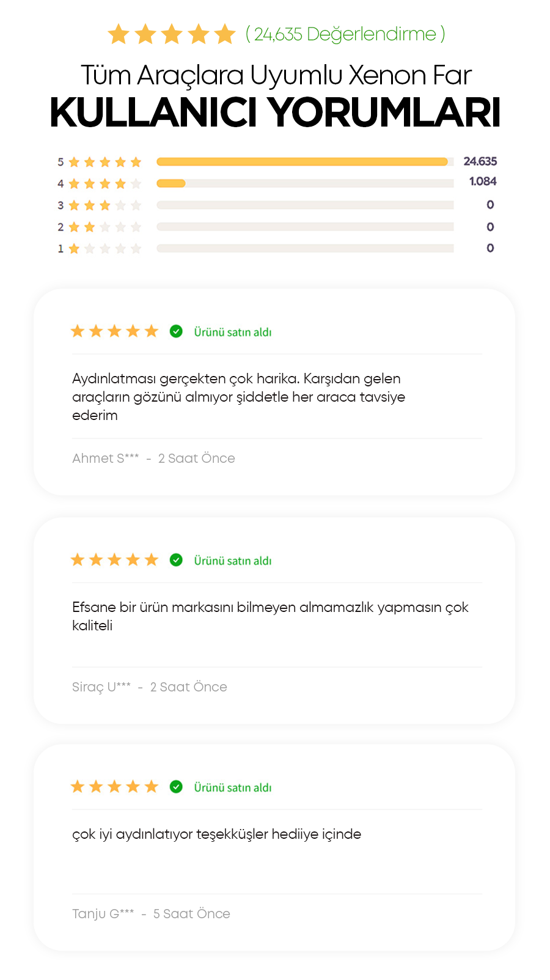Viewport: 550px width, 980px height.
Task: Click the star rating on Siraç's review
Action: pos(114,560)
